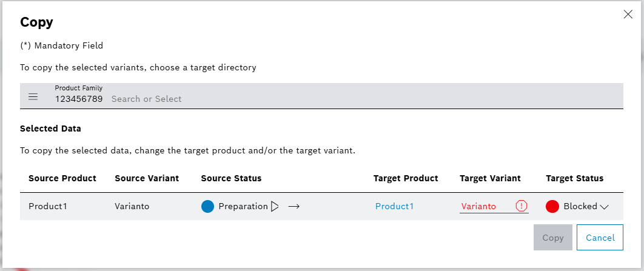Screen dimensions: 644x271
Task: Click the right arrow icon in Source Status
Action: click(x=294, y=206)
